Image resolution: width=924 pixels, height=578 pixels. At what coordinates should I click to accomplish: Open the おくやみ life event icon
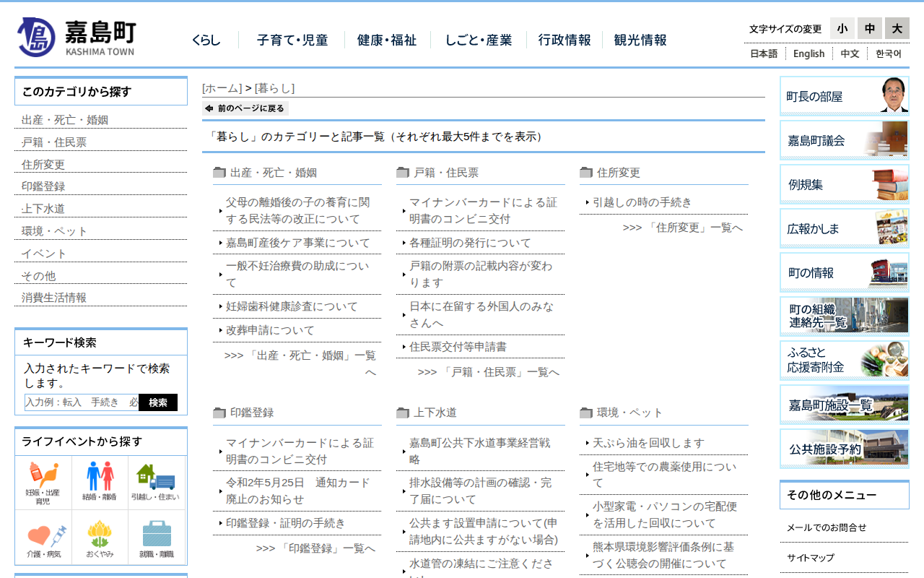100,538
